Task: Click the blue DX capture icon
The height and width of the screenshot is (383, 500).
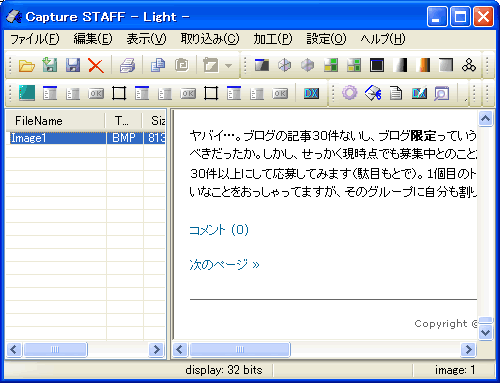Action: [x=311, y=94]
